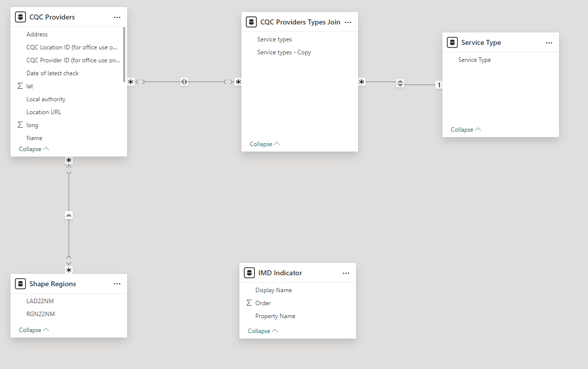Collapse the Shape Regions table card
Image resolution: width=588 pixels, height=369 pixels.
coord(34,330)
